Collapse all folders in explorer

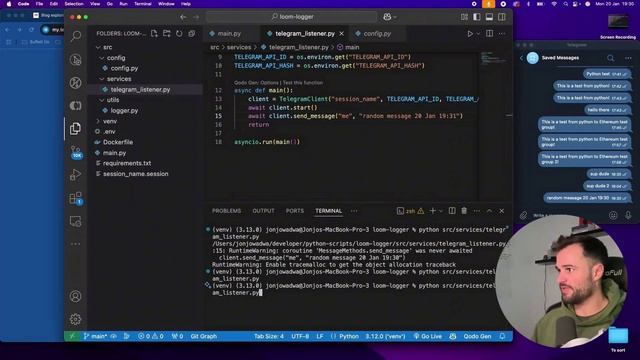pos(192,33)
